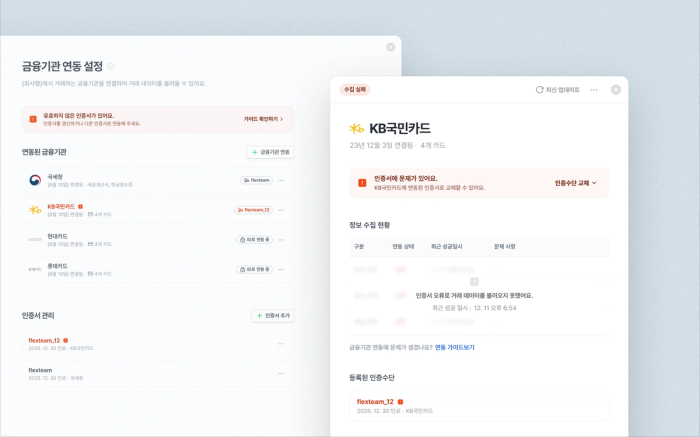Click the 최근 성공일시 column header
Image resolution: width=700 pixels, height=437 pixels.
[446, 246]
